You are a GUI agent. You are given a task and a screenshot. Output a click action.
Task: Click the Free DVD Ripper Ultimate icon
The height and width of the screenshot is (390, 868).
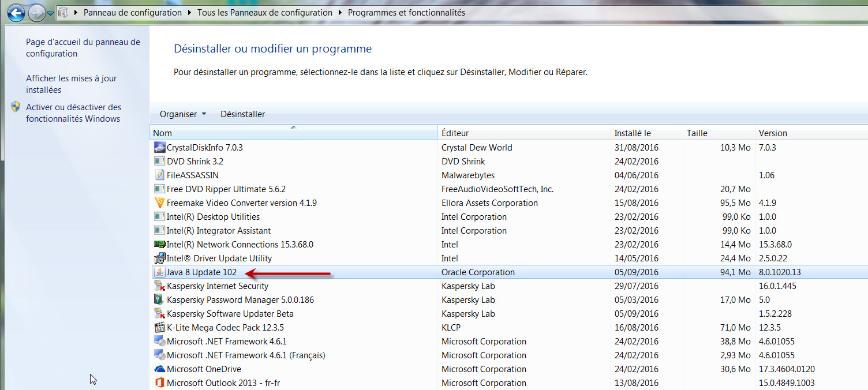pyautogui.click(x=160, y=189)
